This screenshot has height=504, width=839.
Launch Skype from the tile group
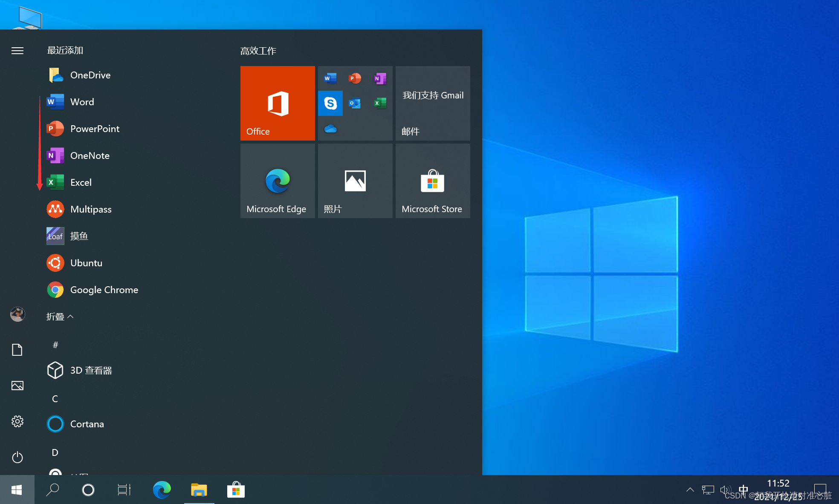click(330, 103)
